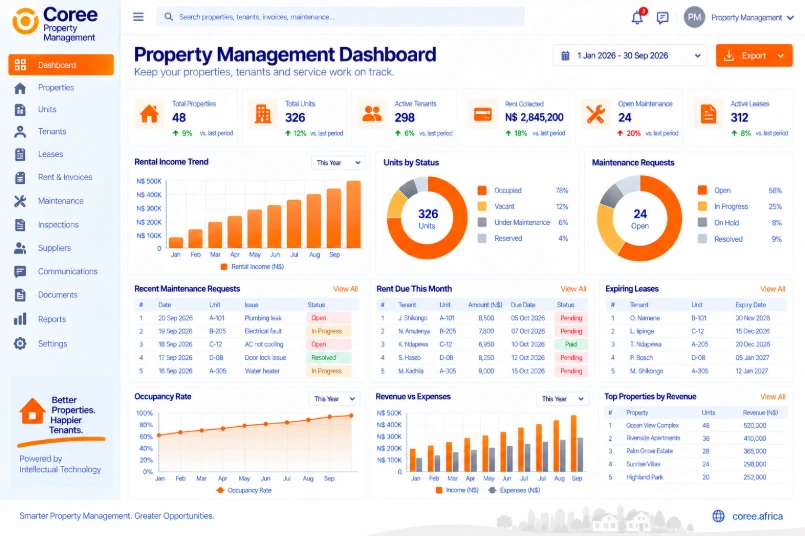Click the Paid status for K. Ndapewa
The image size is (805, 536).
[571, 344]
